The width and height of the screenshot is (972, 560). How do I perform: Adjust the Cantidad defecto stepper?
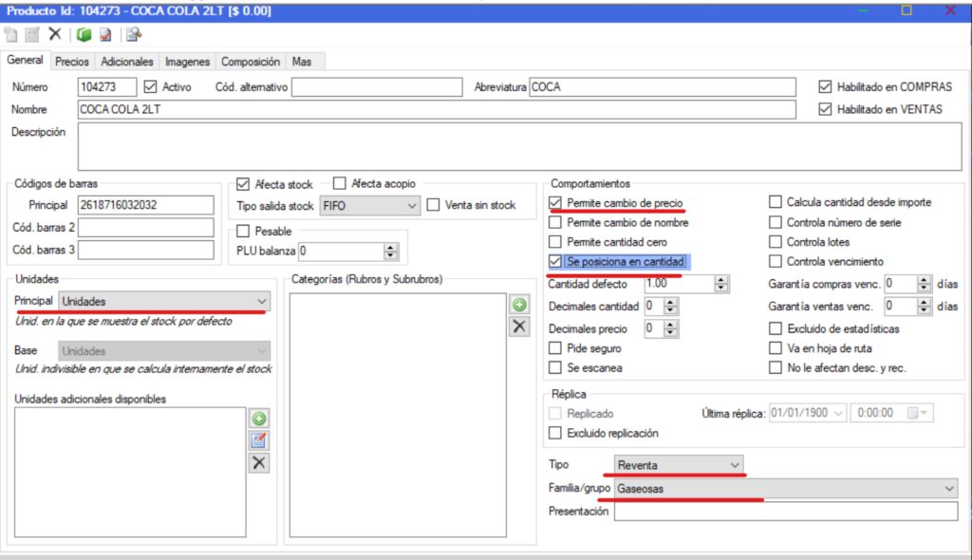click(x=720, y=284)
